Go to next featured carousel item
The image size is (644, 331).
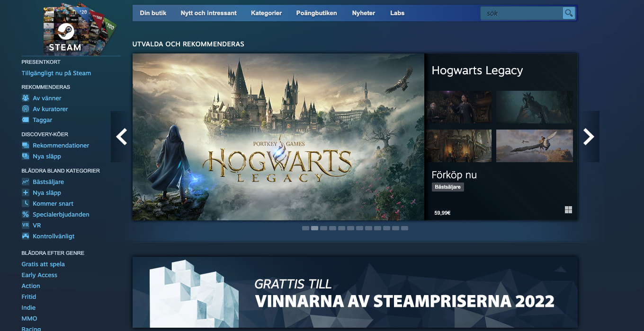click(589, 137)
